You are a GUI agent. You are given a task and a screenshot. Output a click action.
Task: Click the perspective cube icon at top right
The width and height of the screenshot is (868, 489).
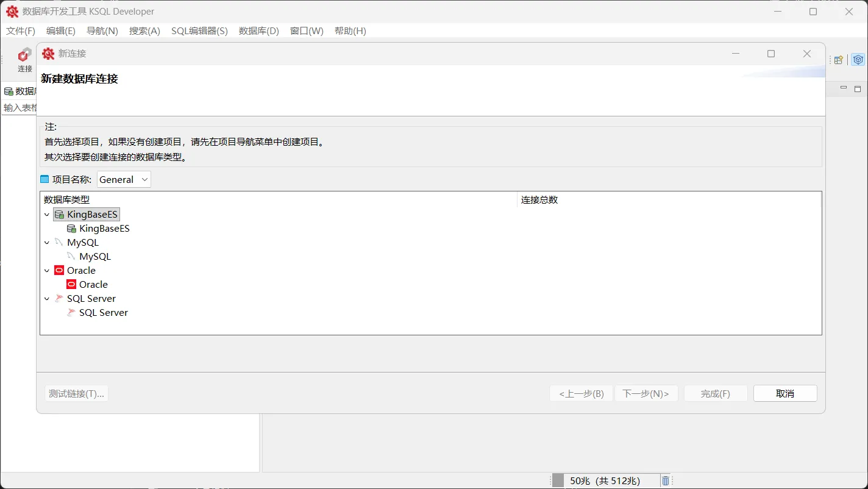(x=858, y=59)
